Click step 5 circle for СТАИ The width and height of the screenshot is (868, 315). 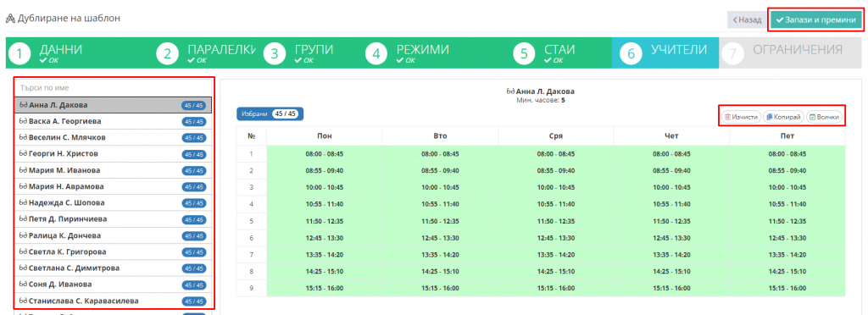[x=524, y=53]
